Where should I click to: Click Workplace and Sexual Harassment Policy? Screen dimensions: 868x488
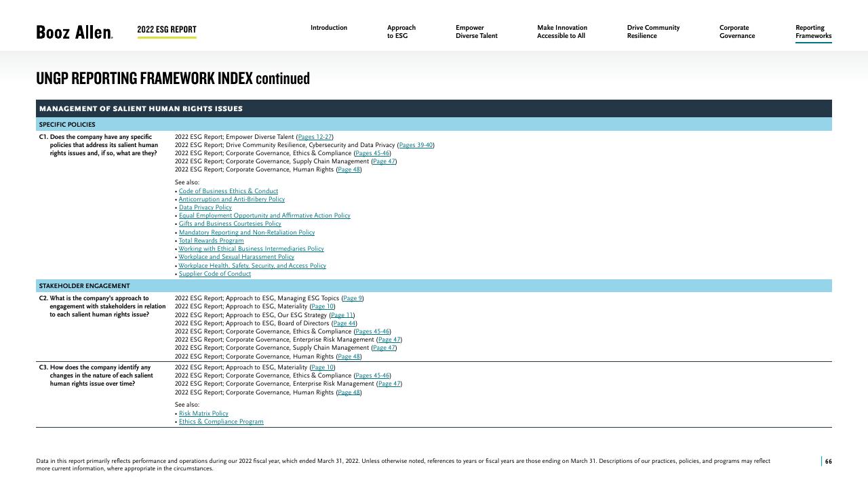[x=237, y=257]
